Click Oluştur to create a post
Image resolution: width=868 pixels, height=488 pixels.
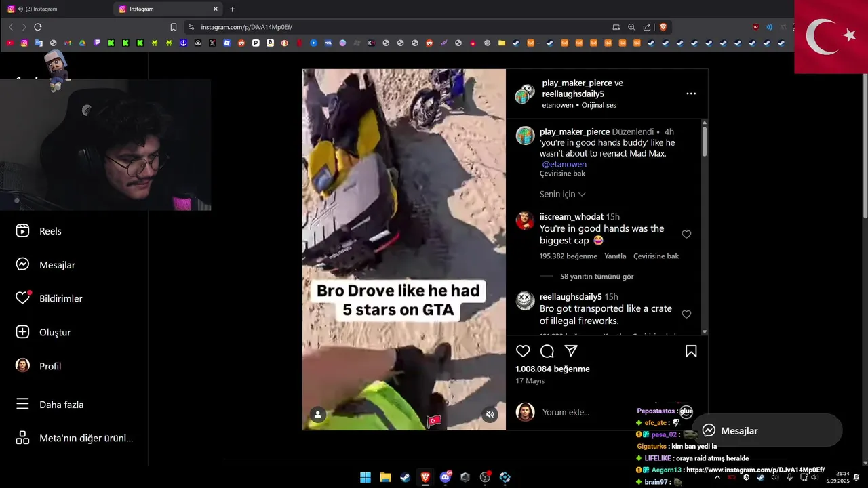[x=43, y=332]
